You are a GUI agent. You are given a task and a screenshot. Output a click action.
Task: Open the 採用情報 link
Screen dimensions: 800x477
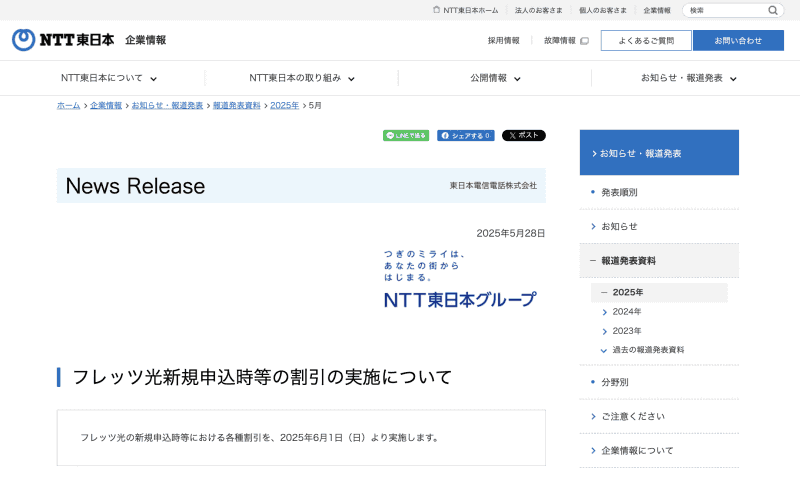(504, 40)
